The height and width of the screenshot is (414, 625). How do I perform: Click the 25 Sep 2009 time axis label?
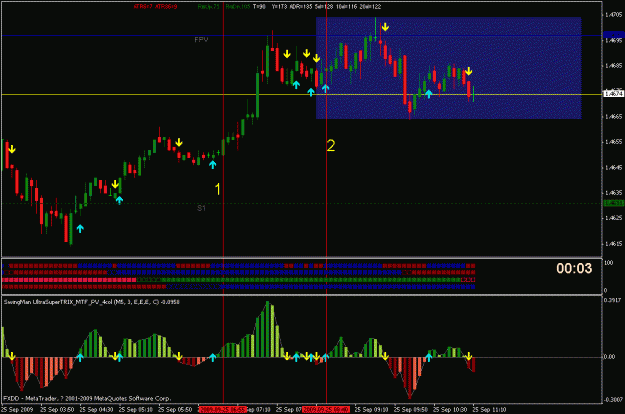pos(17,409)
